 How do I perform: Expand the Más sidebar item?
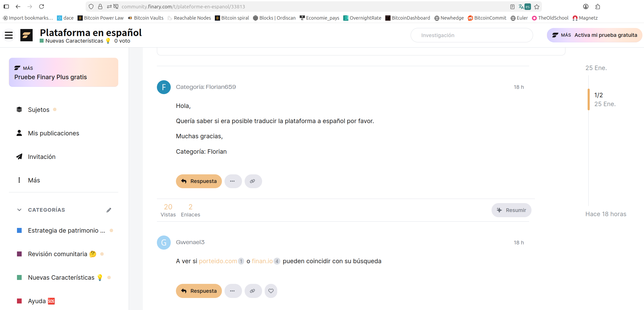click(x=34, y=180)
